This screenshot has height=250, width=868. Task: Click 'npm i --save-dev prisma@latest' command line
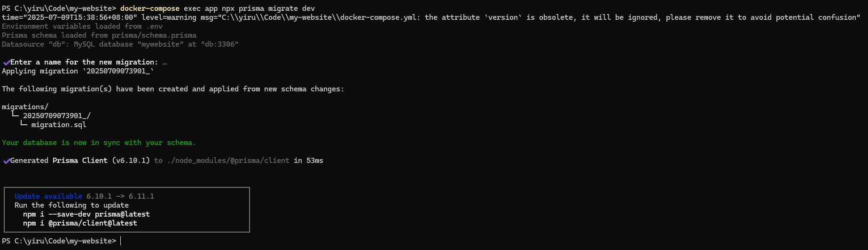[86, 214]
